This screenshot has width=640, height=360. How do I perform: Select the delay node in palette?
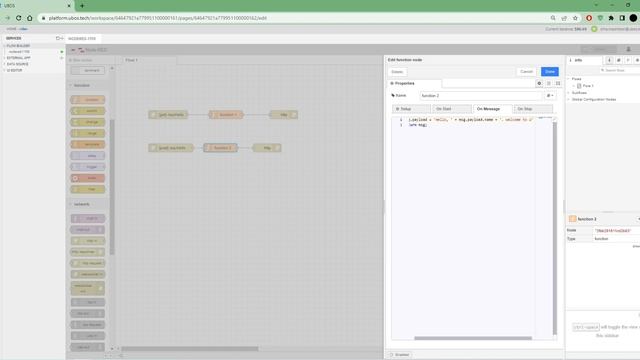point(88,156)
